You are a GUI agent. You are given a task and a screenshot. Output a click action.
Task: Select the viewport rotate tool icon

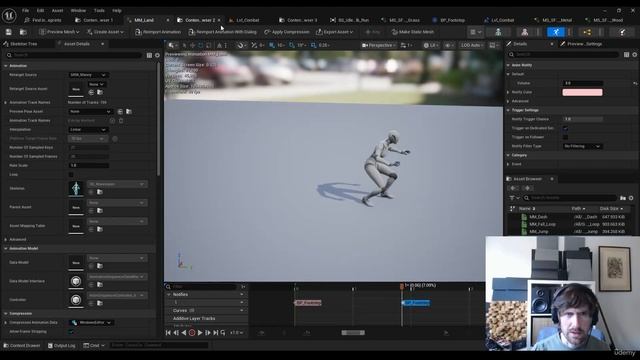pyautogui.click(x=200, y=45)
